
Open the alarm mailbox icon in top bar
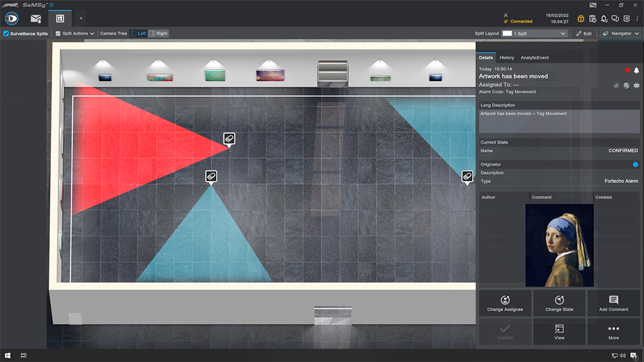coord(36,18)
